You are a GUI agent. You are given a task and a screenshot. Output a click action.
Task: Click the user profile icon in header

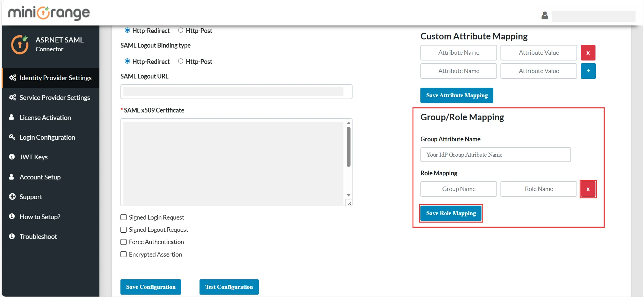545,16
